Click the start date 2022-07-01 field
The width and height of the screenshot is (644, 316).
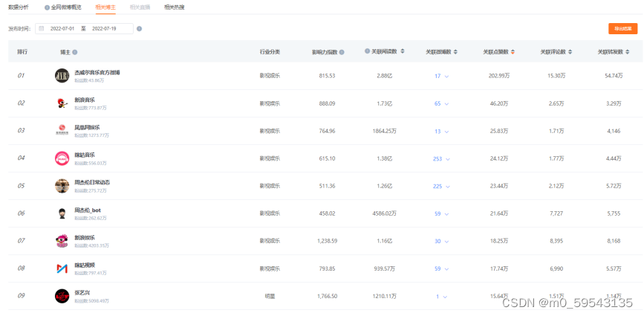click(62, 29)
